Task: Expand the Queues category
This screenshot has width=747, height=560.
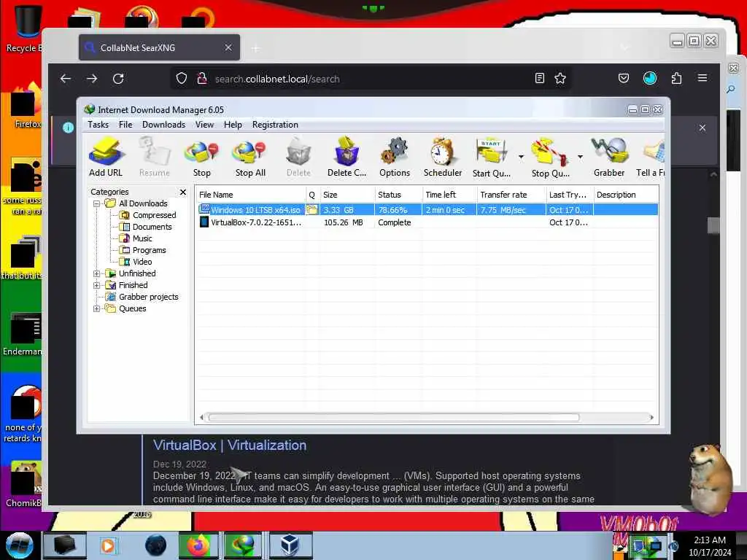Action: [x=97, y=308]
